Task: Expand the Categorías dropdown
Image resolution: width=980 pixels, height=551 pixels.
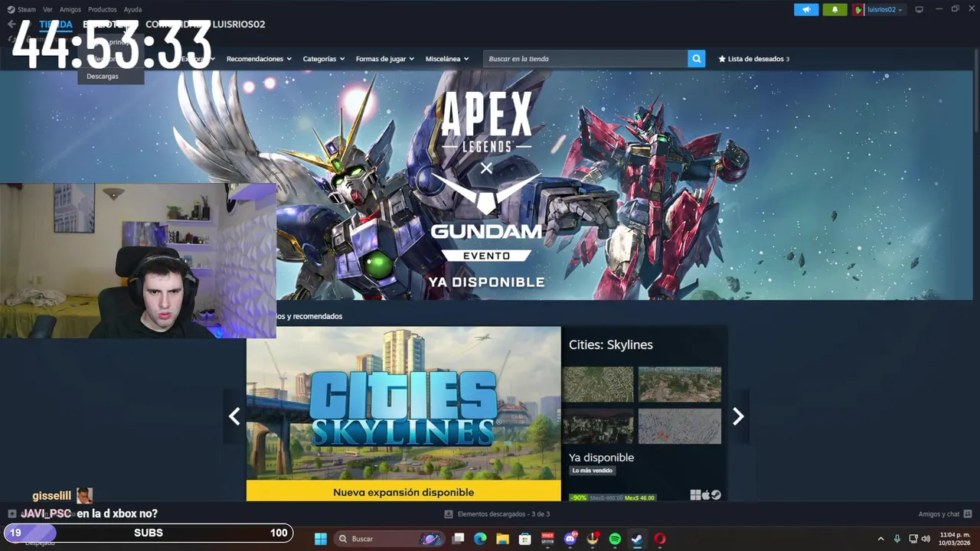Action: [x=323, y=59]
